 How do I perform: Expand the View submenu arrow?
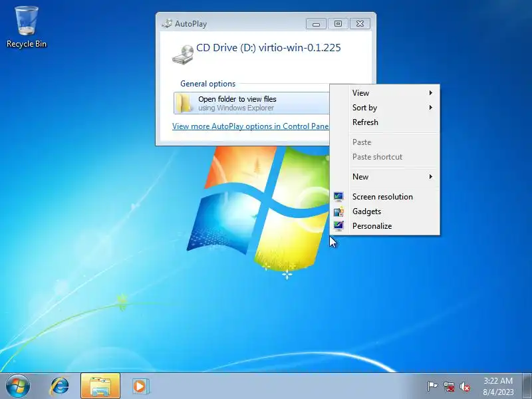pyautogui.click(x=430, y=92)
